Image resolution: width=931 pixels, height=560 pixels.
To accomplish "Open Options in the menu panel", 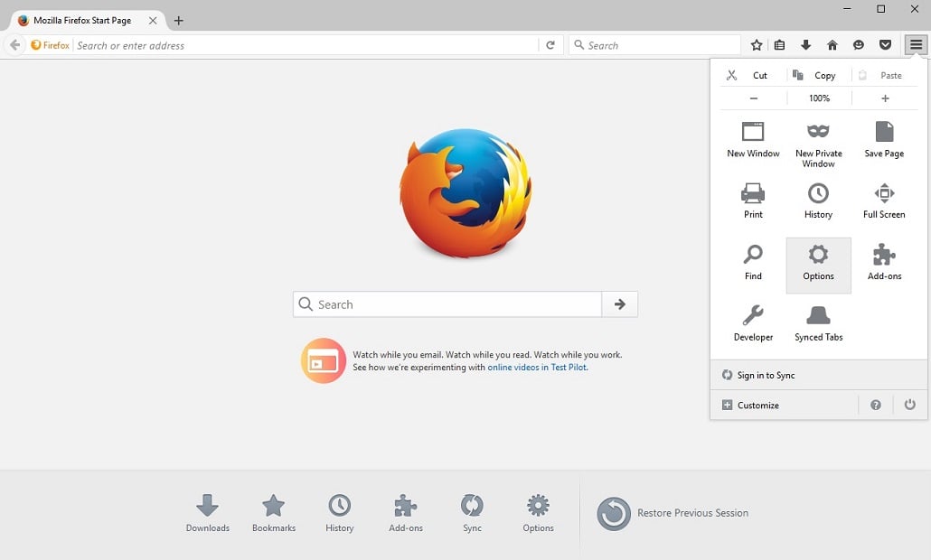I will point(819,266).
